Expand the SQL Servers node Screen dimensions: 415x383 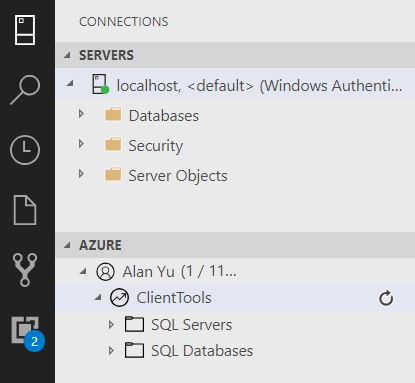coord(111,324)
